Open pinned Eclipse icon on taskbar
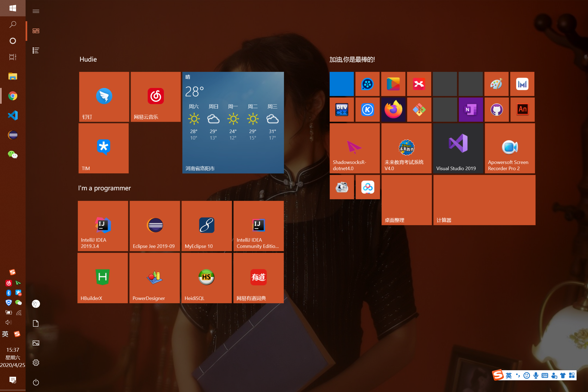Image resolution: width=588 pixels, height=392 pixels. coord(13,135)
